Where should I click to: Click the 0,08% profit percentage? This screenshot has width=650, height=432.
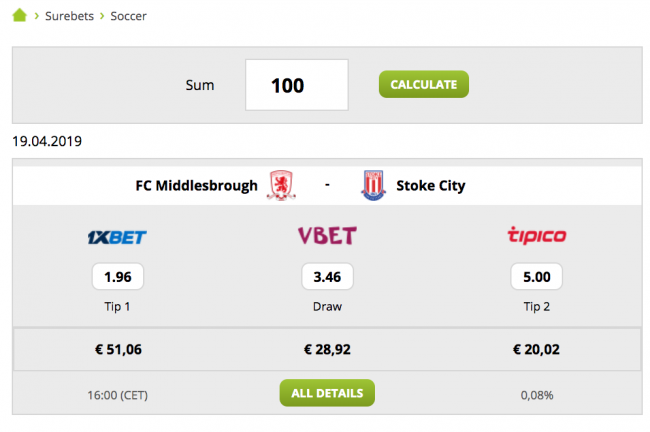(536, 394)
